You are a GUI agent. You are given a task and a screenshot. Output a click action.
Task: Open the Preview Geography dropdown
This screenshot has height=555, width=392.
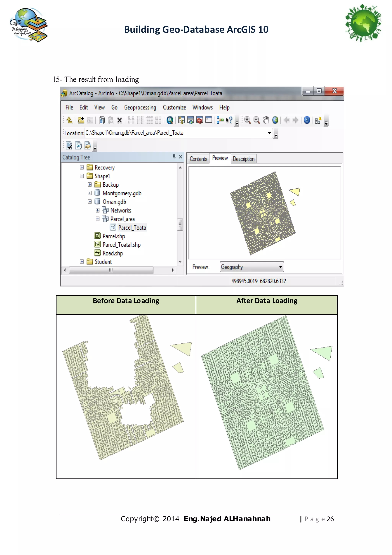point(280,267)
